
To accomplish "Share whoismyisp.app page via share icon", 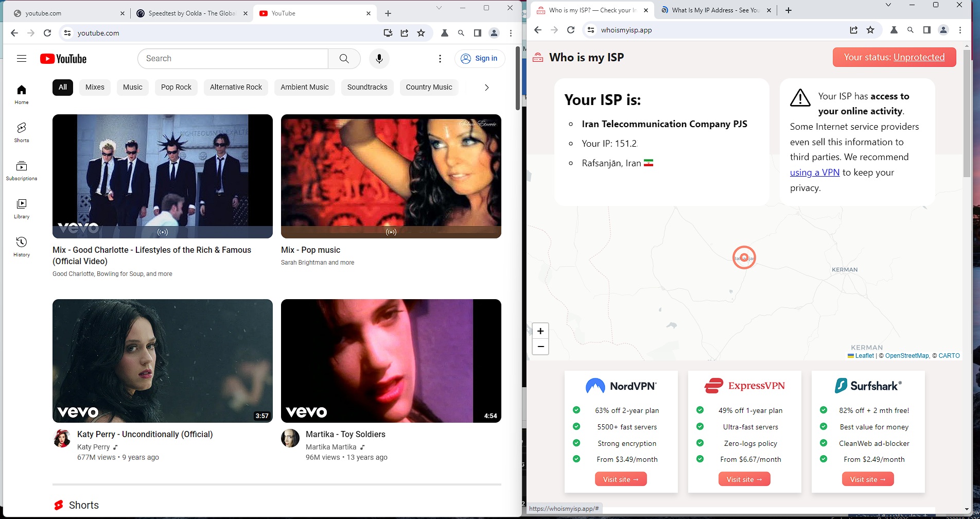I will (854, 30).
